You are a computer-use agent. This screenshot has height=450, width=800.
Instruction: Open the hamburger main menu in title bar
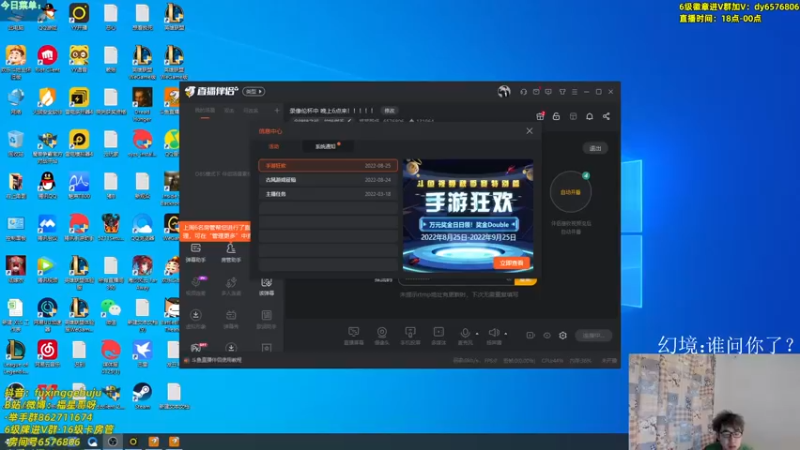tap(574, 92)
